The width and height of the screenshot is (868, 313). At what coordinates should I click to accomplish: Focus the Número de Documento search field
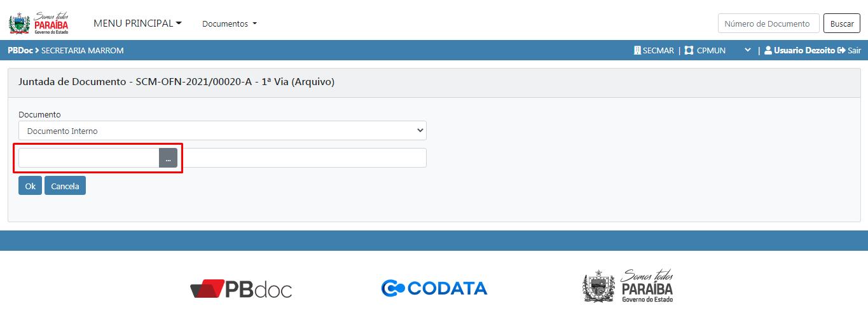pos(768,23)
